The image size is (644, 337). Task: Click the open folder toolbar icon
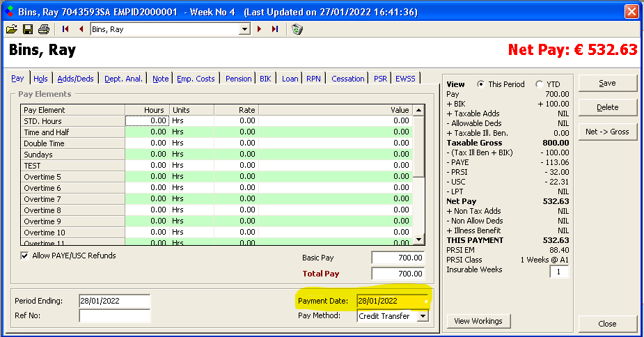tap(12, 29)
